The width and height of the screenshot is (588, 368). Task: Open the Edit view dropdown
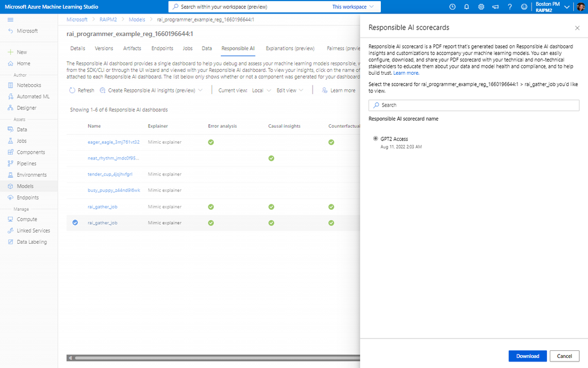(290, 91)
